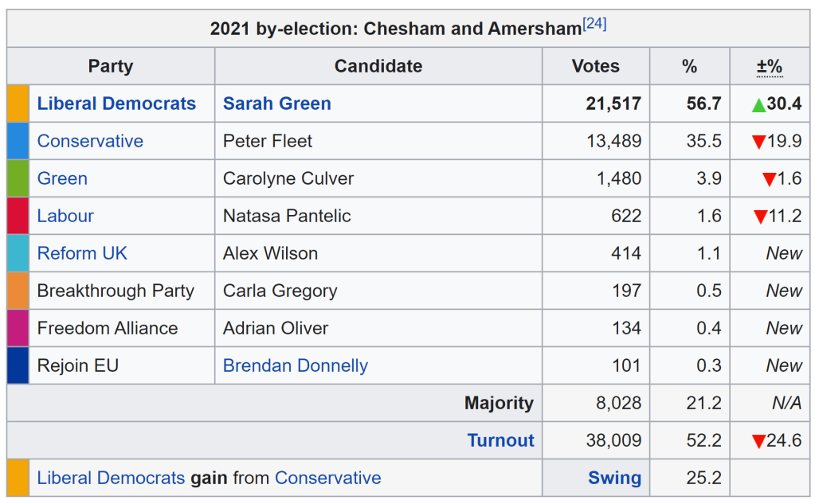Click the Turnout link
The height and width of the screenshot is (504, 815).
click(500, 440)
